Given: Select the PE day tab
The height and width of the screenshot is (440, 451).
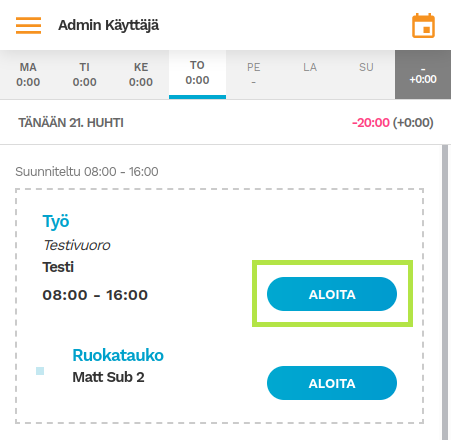Looking at the screenshot, I should pos(254,75).
